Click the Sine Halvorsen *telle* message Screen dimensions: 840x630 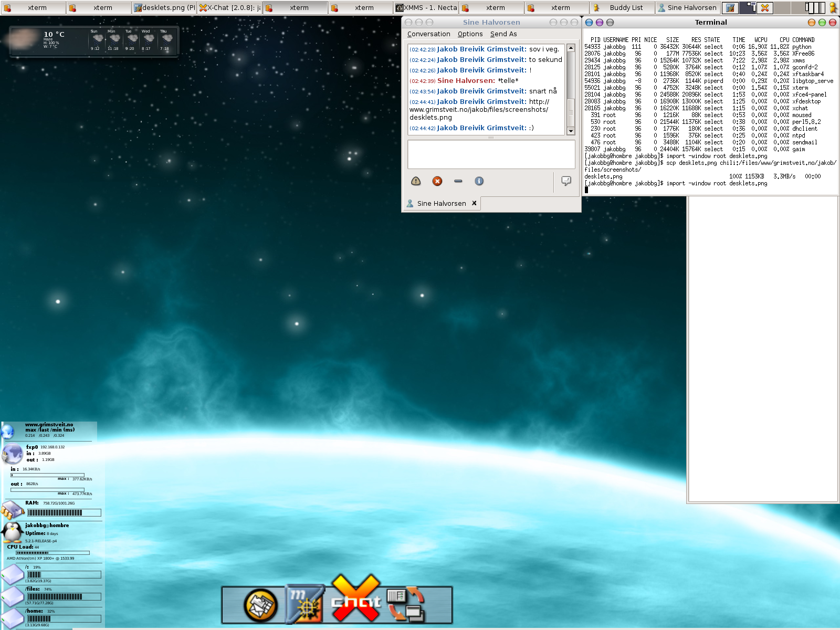(x=464, y=80)
